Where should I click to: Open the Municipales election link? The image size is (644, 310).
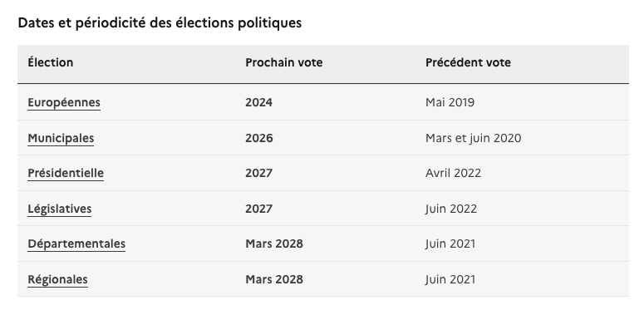coord(61,138)
